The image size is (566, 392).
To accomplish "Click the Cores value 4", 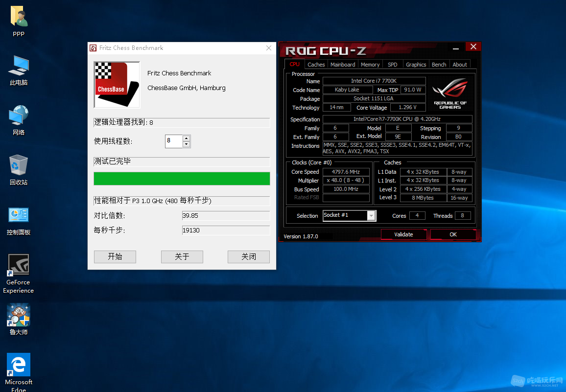I will coord(417,215).
